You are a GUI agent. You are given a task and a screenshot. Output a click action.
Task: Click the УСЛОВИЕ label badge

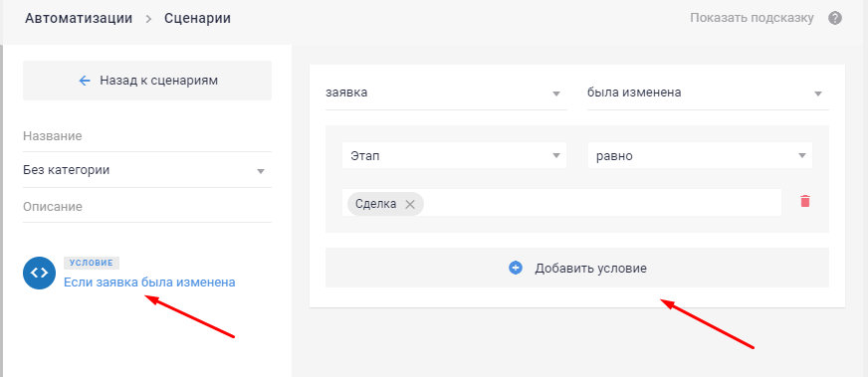point(92,264)
